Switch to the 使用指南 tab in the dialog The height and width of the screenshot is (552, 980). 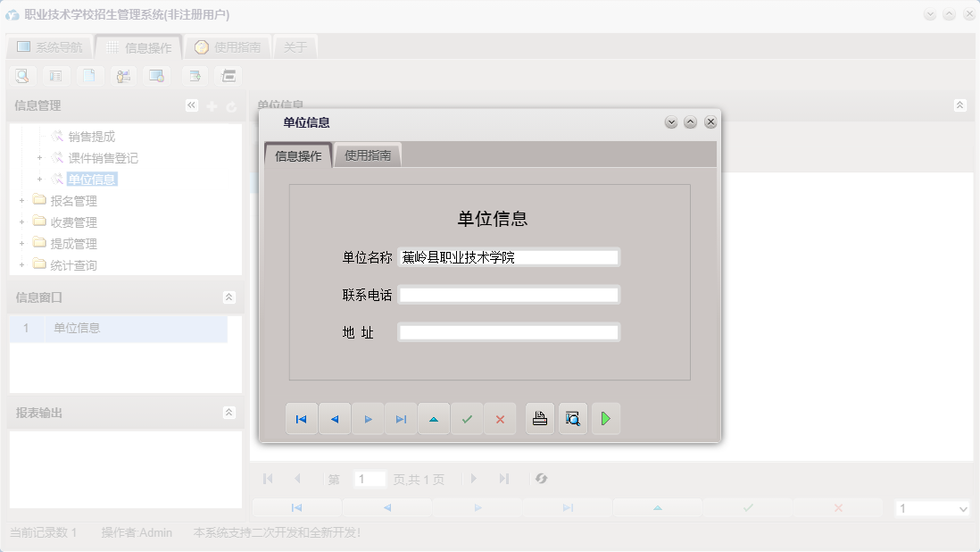tap(367, 154)
